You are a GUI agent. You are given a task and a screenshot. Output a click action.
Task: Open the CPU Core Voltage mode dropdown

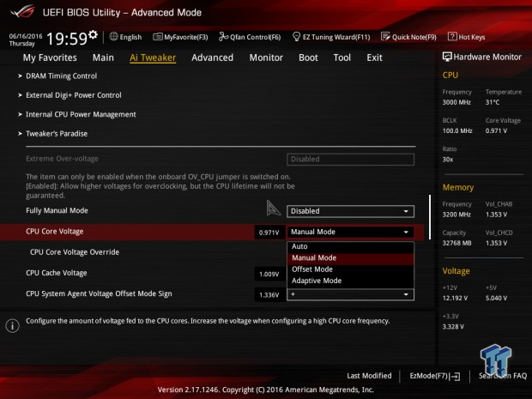tap(350, 232)
